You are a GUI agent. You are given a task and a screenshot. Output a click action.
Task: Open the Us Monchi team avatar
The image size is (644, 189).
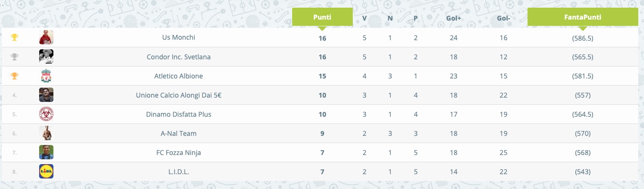point(46,37)
